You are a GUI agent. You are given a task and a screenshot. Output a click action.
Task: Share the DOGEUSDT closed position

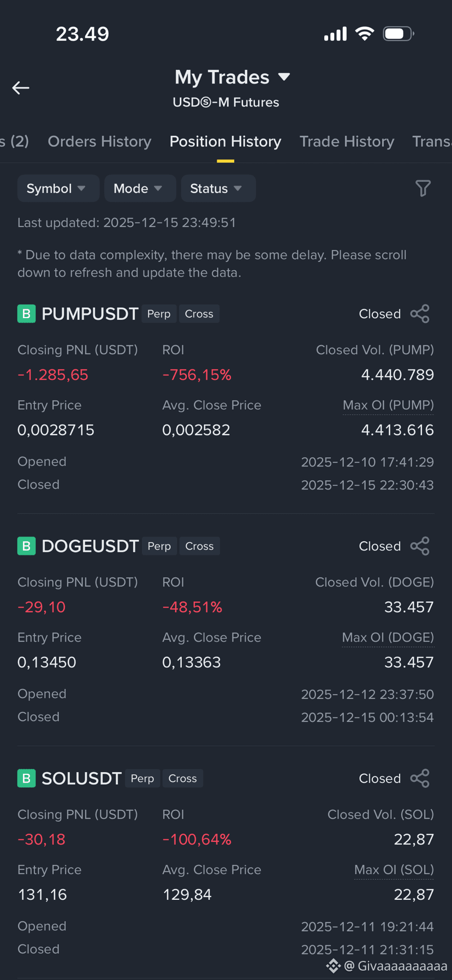(420, 546)
